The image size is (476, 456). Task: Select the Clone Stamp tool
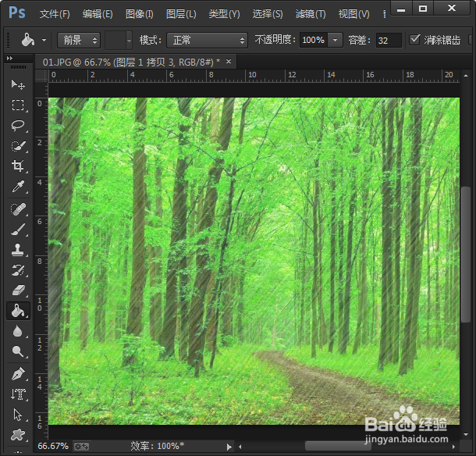18,250
